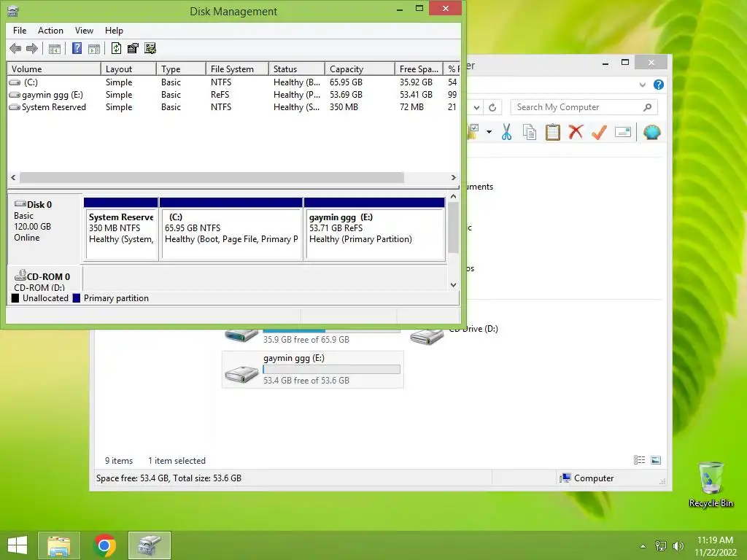
Task: Switch to details view icon in Explorer status bar
Action: pyautogui.click(x=639, y=459)
